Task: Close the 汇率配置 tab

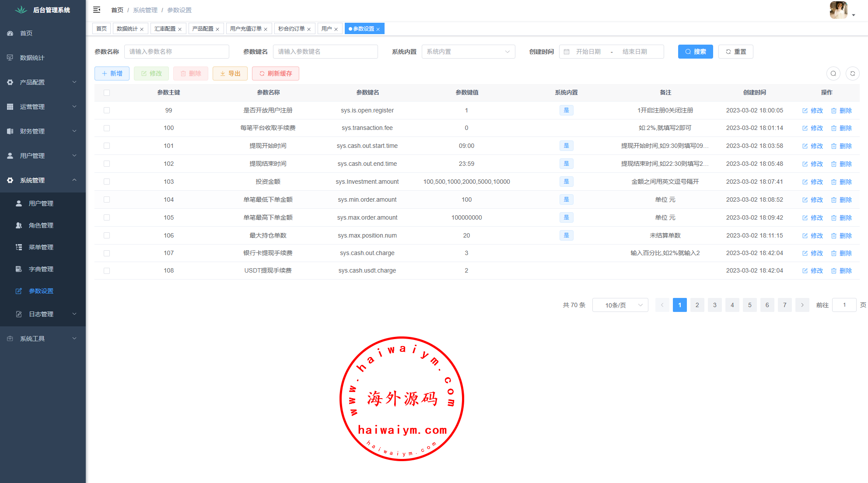Action: [180, 29]
